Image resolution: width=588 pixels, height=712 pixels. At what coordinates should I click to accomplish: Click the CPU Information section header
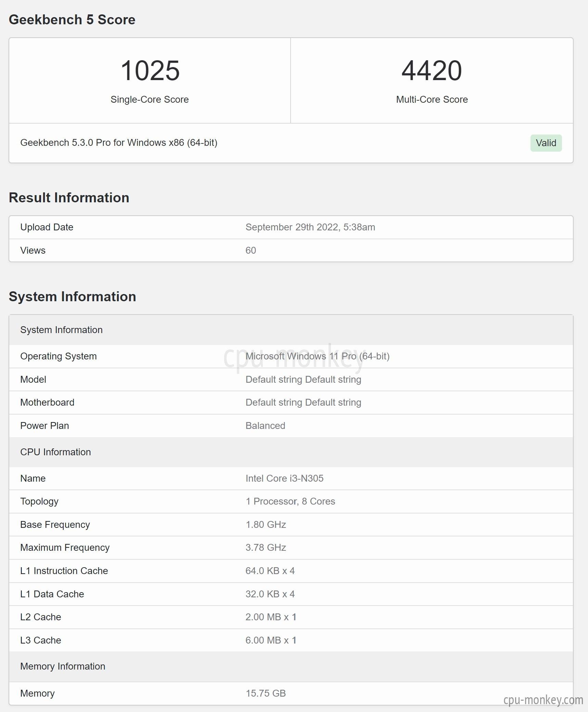point(291,452)
